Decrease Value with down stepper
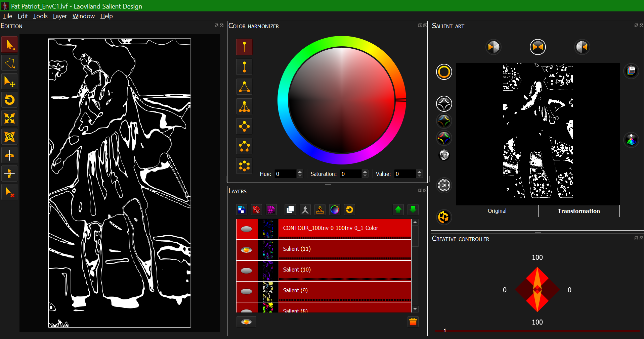 (x=419, y=176)
